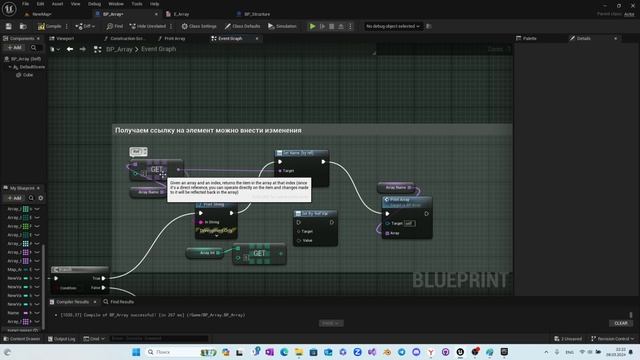The width and height of the screenshot is (640, 360).
Task: Close the Event Graph tab
Action: (x=257, y=38)
